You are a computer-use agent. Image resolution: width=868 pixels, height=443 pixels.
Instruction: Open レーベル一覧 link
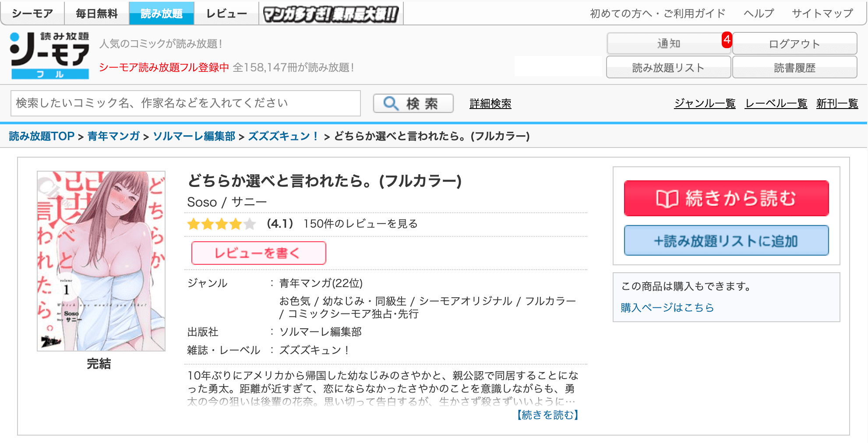pos(776,104)
